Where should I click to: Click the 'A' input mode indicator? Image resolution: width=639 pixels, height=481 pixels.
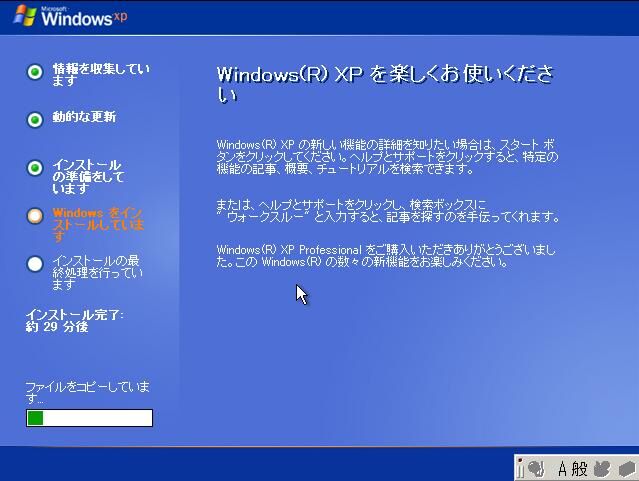coord(563,468)
